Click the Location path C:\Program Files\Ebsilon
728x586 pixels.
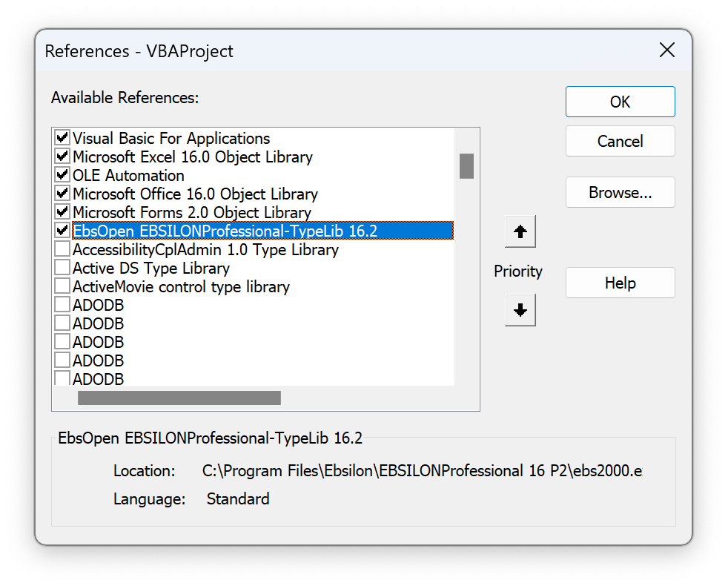pyautogui.click(x=422, y=471)
